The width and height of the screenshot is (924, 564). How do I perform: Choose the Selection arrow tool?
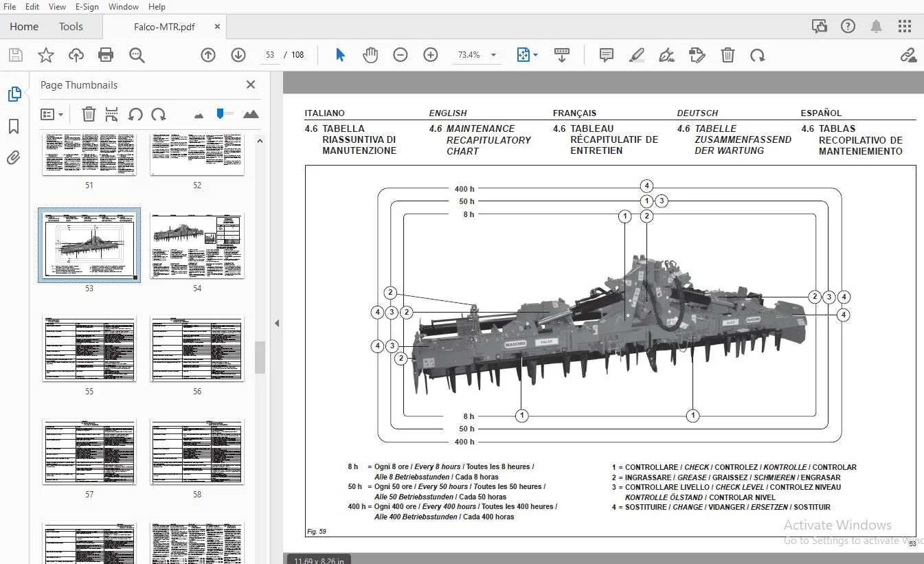point(340,55)
